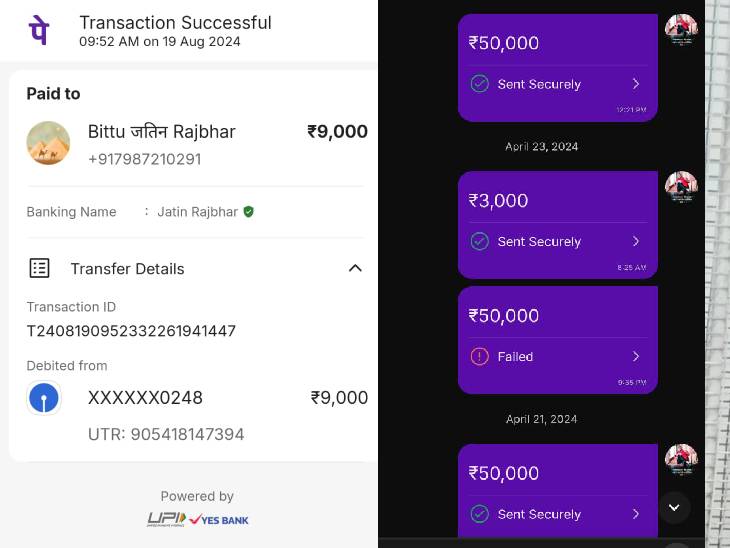730x548 pixels.
Task: Tap the YES BANK logo
Action: (219, 520)
